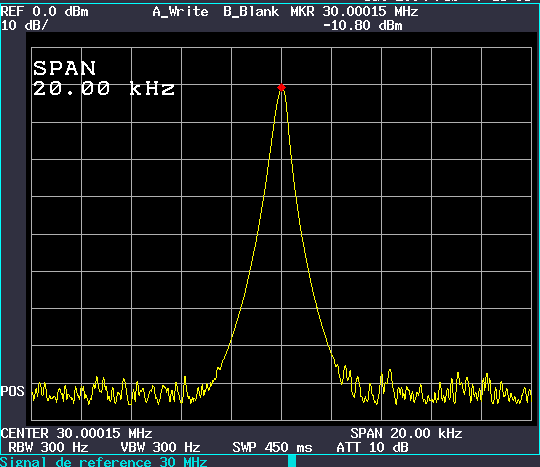The height and width of the screenshot is (467, 540).
Task: Click the POS detector label
Action: click(13, 391)
